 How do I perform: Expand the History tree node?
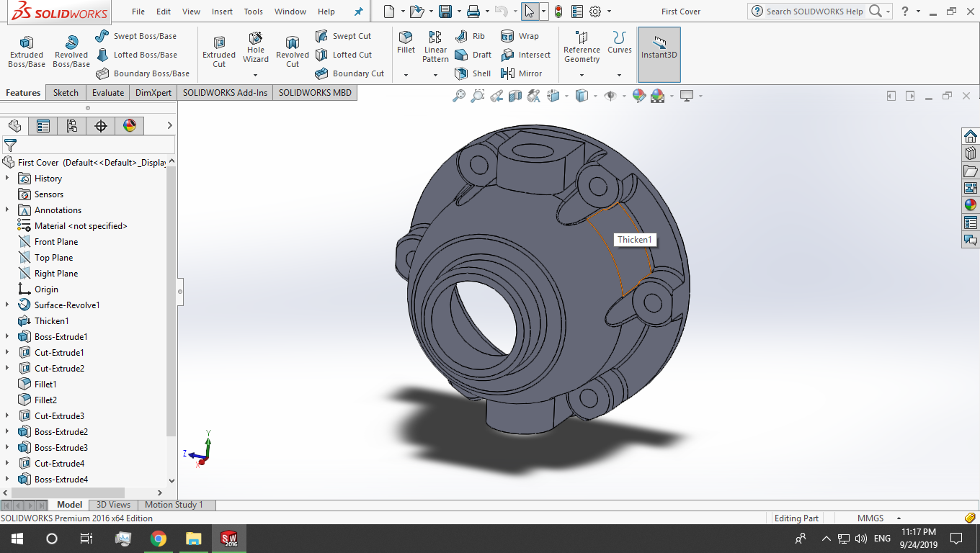coord(7,178)
